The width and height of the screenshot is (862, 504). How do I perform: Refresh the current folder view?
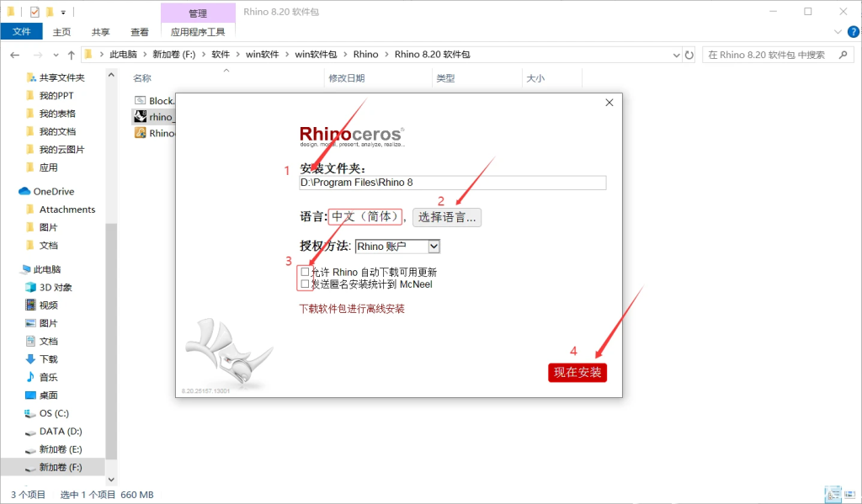coord(689,54)
